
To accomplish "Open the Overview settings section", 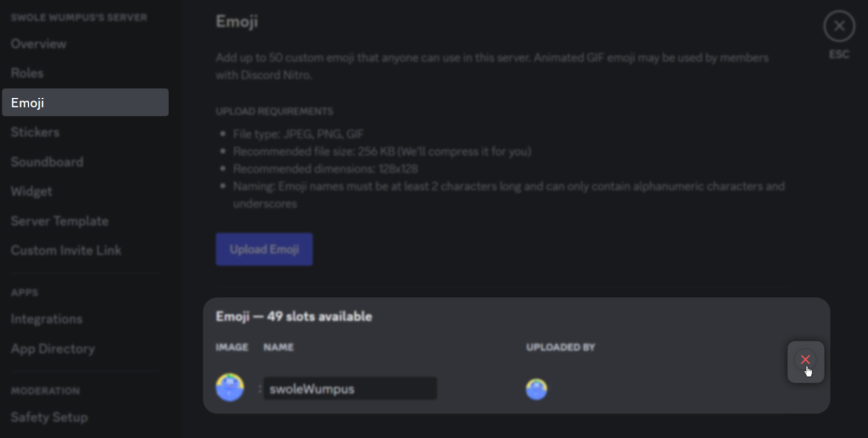I will [x=38, y=43].
